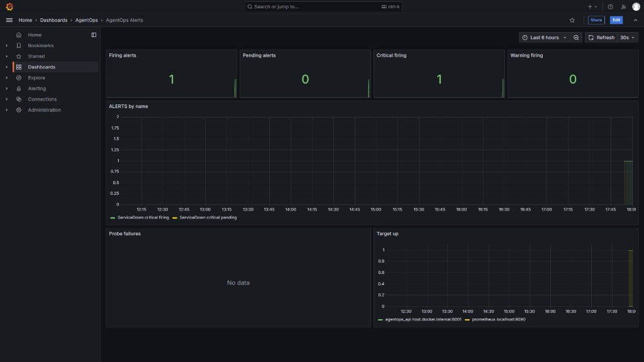Expand the Bookmarks section arrow
Image resolution: width=644 pixels, height=362 pixels.
tap(6, 45)
